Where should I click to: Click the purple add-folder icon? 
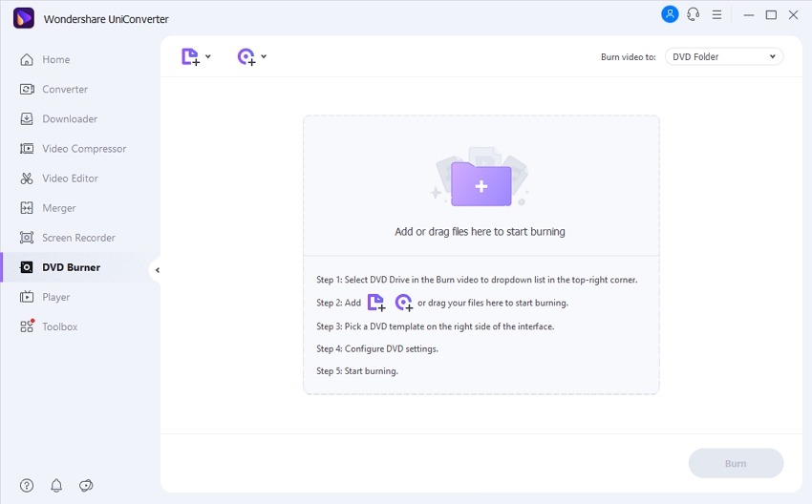[481, 183]
